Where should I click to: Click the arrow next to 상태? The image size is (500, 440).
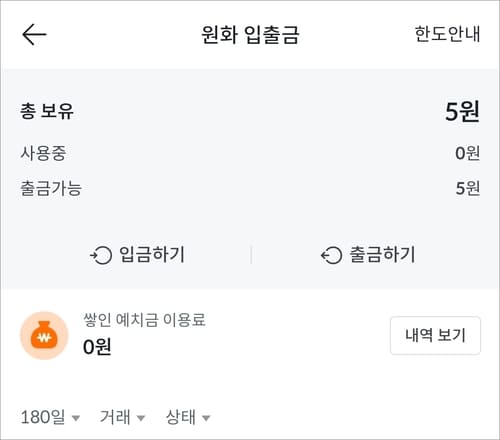tap(206, 418)
